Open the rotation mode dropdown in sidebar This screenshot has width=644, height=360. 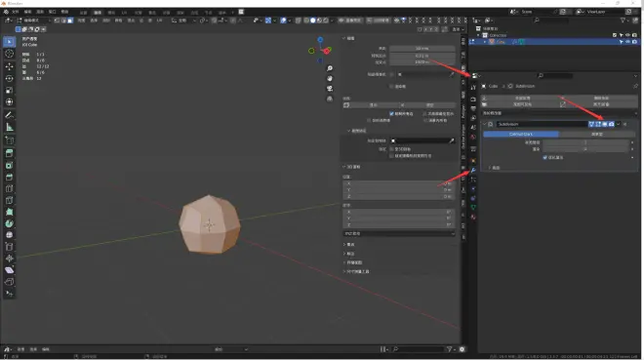coord(399,233)
